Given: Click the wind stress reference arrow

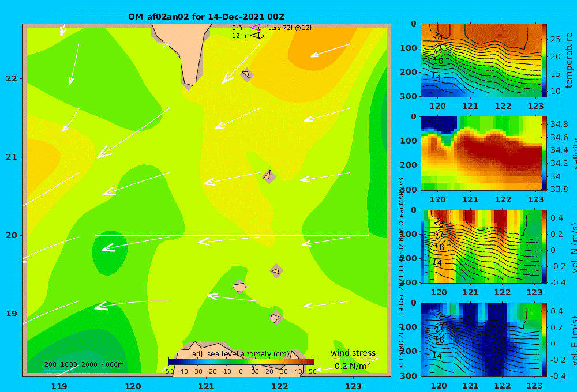Looking at the screenshot, I should (x=354, y=359).
